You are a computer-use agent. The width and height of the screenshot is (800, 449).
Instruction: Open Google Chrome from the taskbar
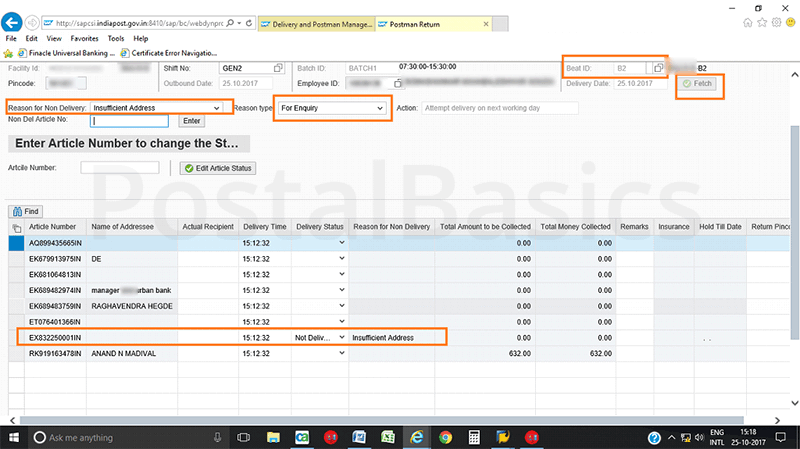(445, 437)
